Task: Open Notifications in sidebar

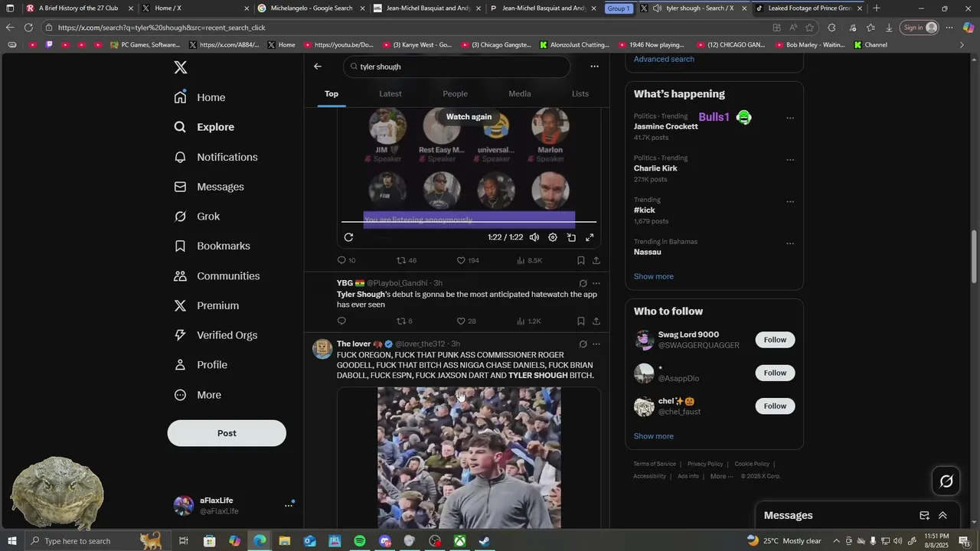Action: [216, 157]
